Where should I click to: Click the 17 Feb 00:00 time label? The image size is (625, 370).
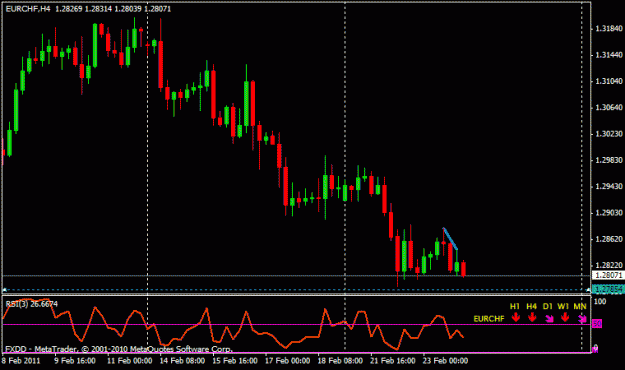tap(287, 361)
